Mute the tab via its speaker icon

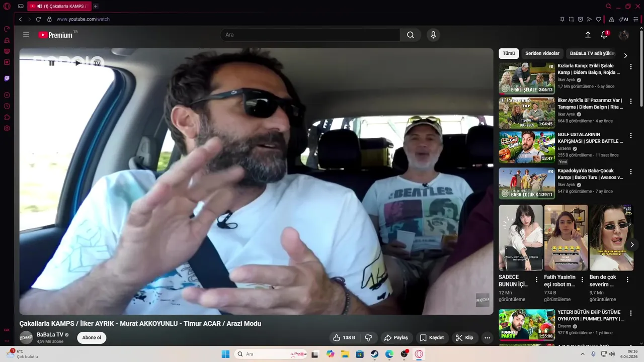tap(40, 7)
